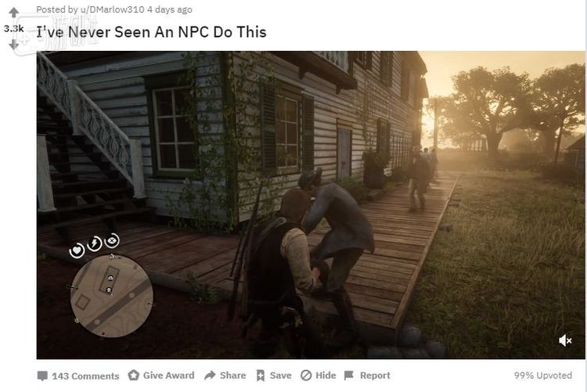The image size is (587, 392).
Task: Click the video player to play
Action: [x=311, y=205]
